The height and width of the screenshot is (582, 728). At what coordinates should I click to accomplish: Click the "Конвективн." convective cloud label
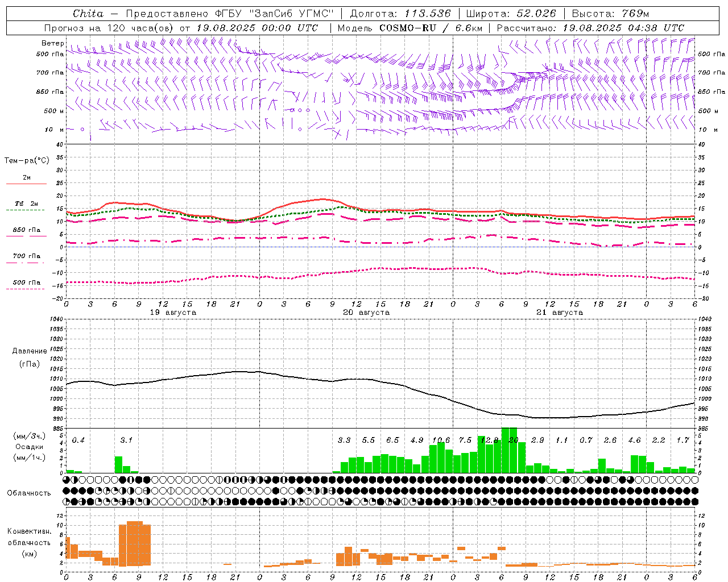coord(29,531)
